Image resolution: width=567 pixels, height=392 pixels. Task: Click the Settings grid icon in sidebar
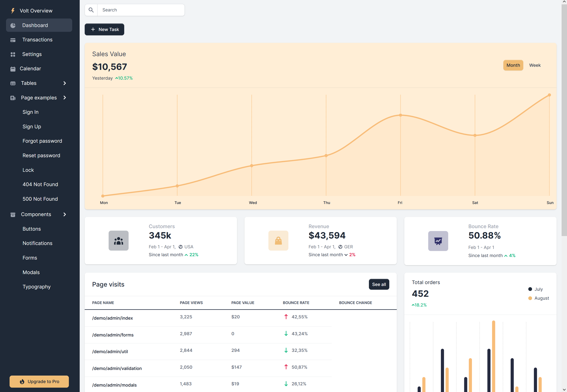click(x=13, y=54)
